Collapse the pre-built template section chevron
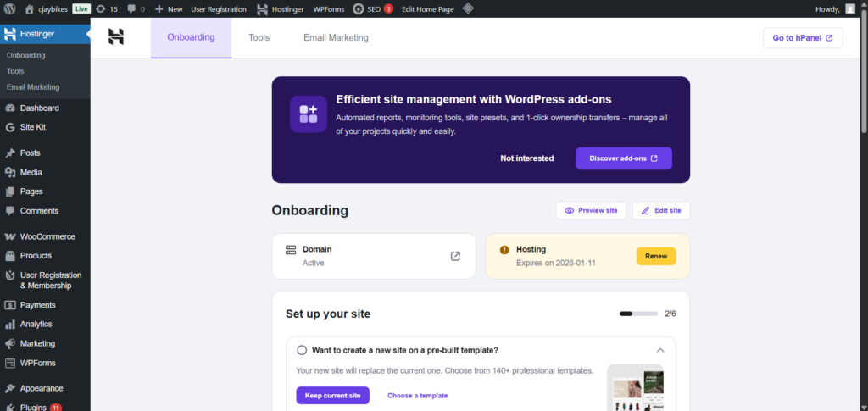 click(x=660, y=350)
